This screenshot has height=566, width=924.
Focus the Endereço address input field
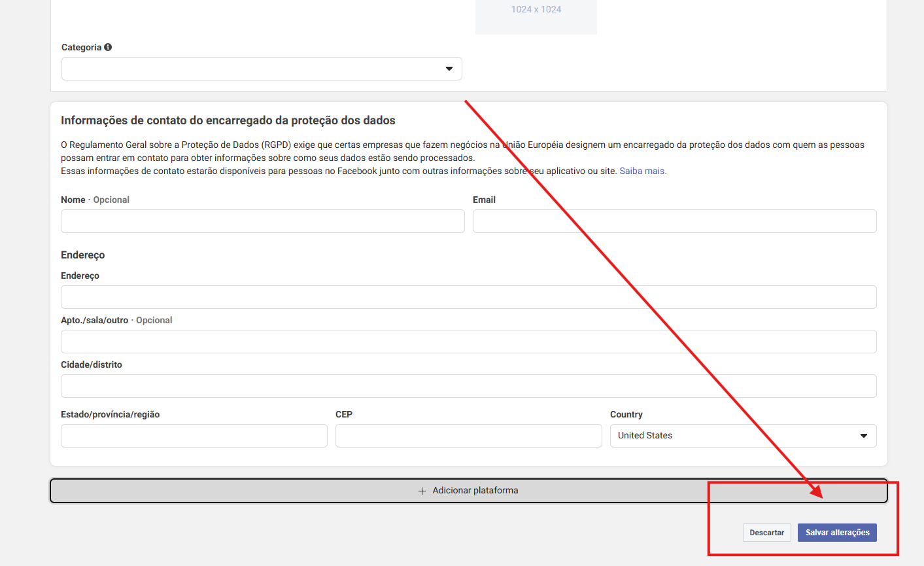(469, 297)
